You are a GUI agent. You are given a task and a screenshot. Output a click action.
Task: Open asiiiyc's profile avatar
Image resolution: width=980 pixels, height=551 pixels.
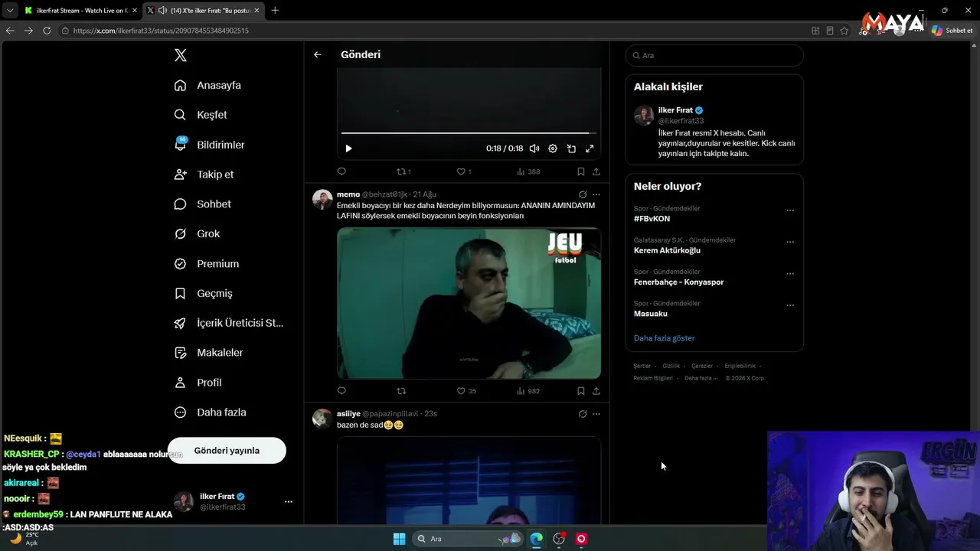[322, 419]
